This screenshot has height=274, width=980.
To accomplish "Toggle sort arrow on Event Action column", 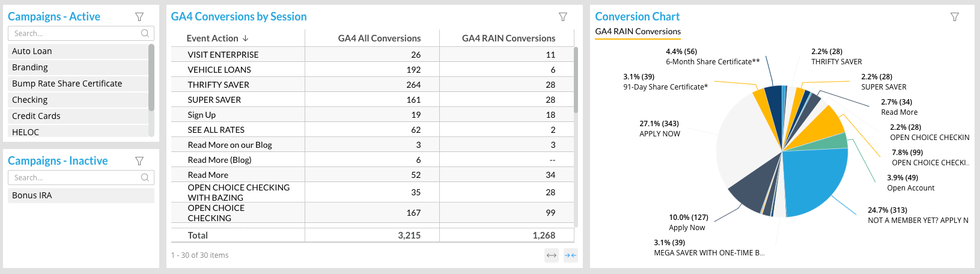I will 245,38.
